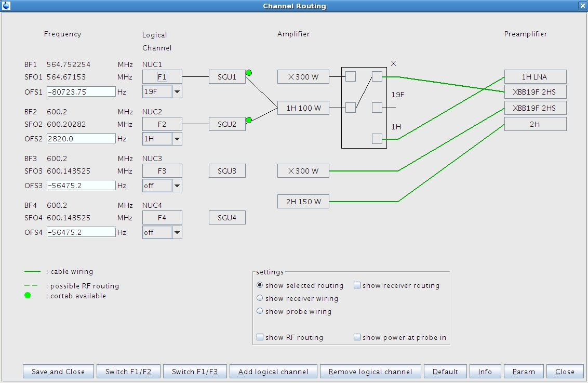Click top-left switch box connected to X 300 W
The image size is (588, 383).
click(x=351, y=77)
